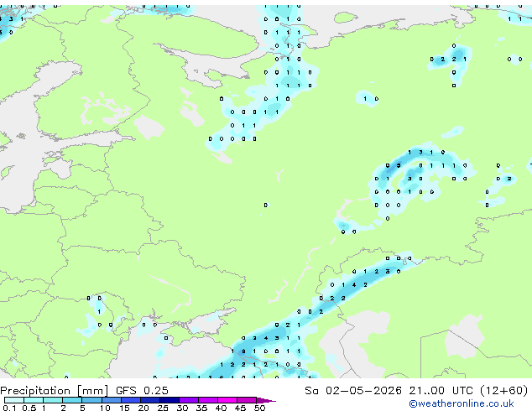Click the 20–25 mm legend swatch

(x=150, y=400)
